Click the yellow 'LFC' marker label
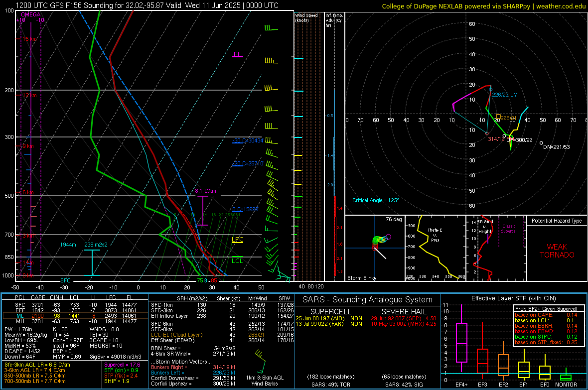 point(237,240)
